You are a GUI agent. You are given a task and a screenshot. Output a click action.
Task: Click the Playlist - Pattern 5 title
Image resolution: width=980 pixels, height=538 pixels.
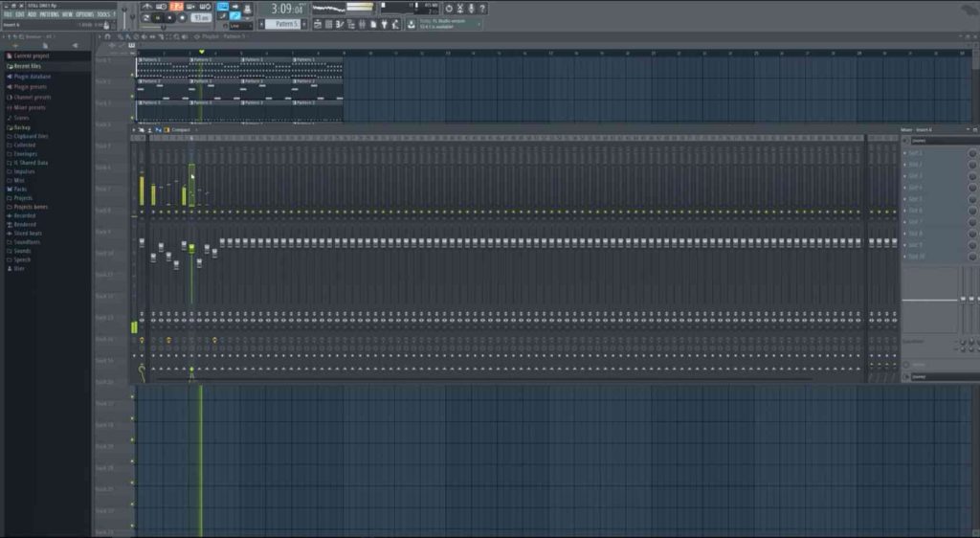click(224, 36)
